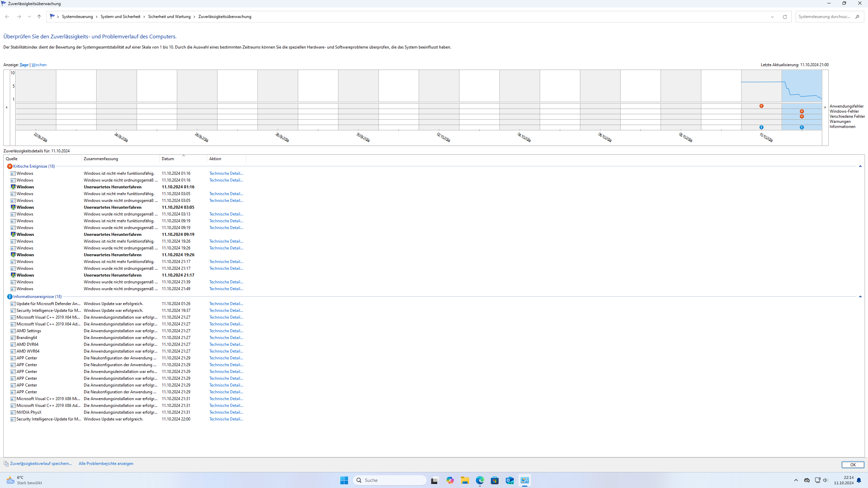The width and height of the screenshot is (868, 488).
Task: Open Microsoft Edge from taskbar
Action: (x=480, y=480)
